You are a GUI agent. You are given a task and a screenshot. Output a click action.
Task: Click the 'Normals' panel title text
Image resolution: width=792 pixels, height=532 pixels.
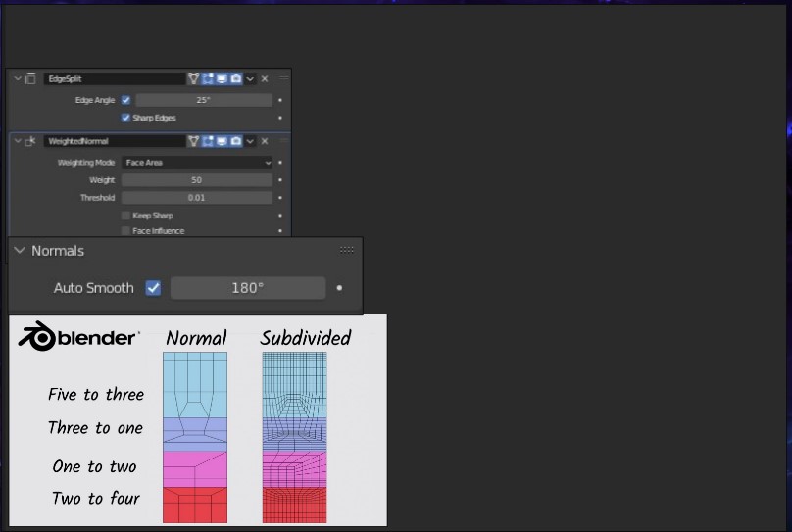(x=58, y=251)
